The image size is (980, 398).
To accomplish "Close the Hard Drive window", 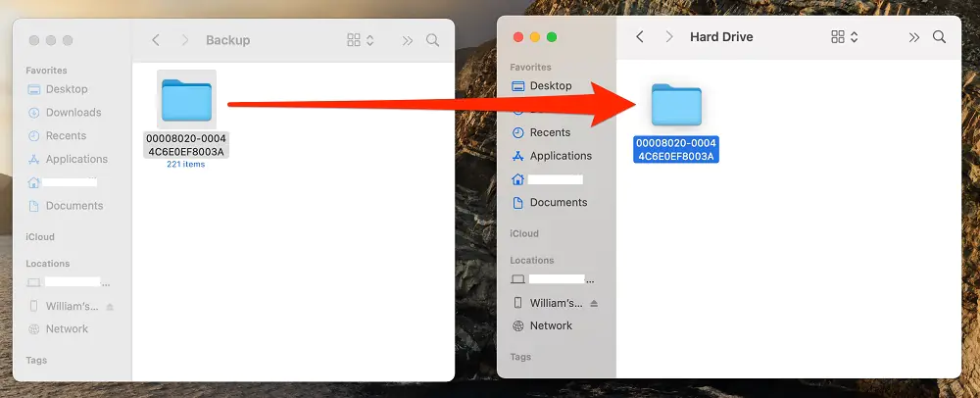I will coord(518,37).
